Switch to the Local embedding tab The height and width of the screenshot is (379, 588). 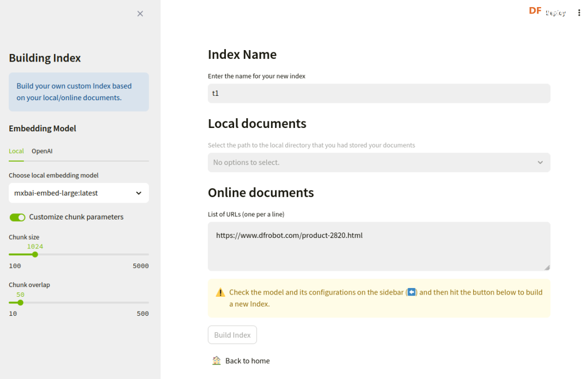[x=16, y=151]
